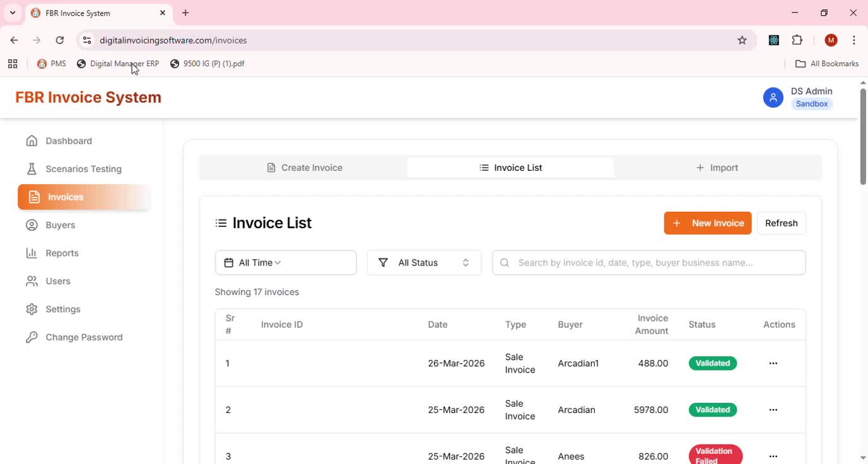Viewport: 868px width, 464px height.
Task: Bookmark this page with star icon
Action: click(x=742, y=40)
